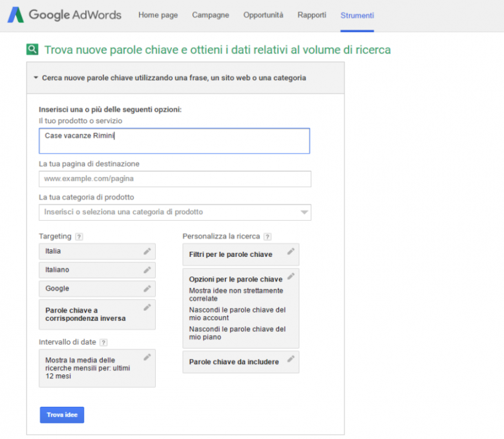
Task: Click the Italiano language box
Action: click(x=97, y=270)
